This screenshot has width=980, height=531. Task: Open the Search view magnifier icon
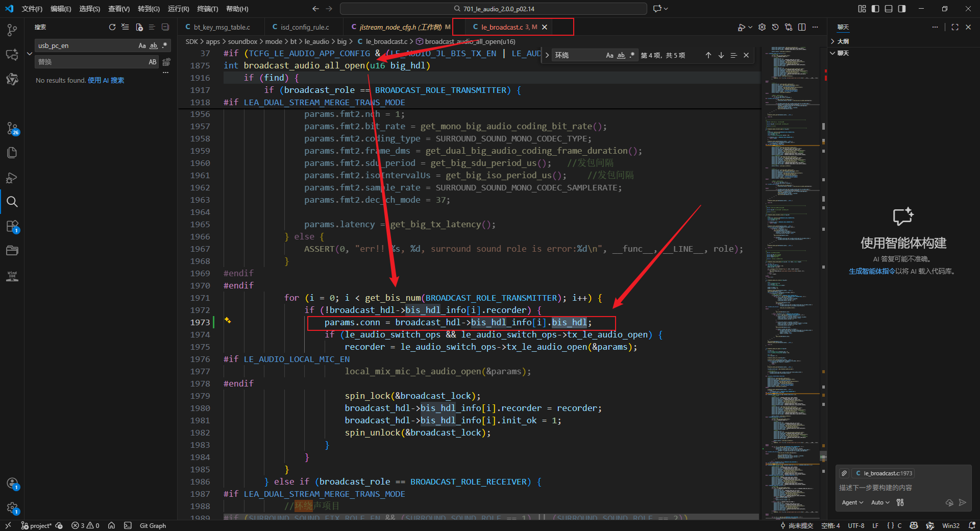pyautogui.click(x=12, y=202)
